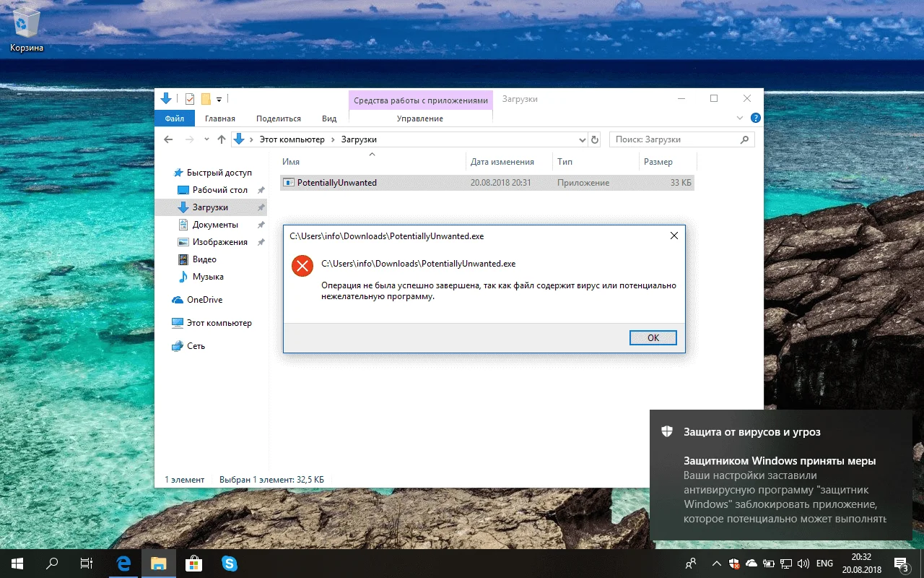The height and width of the screenshot is (578, 924).
Task: Open the recent locations dropdown arrow
Action: click(x=206, y=139)
